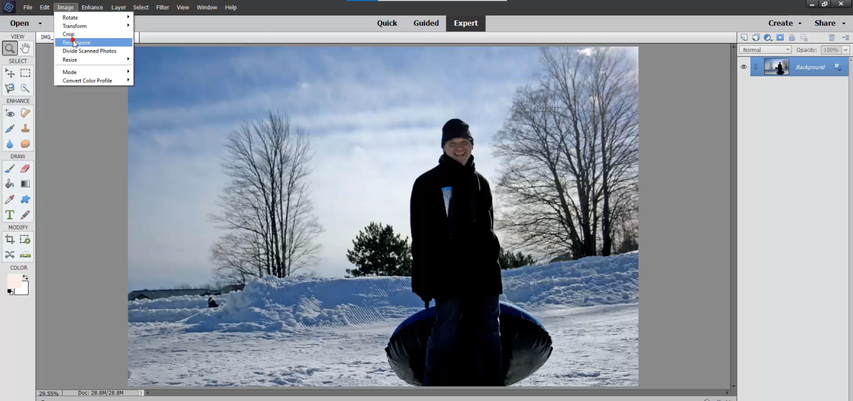The height and width of the screenshot is (401, 853).
Task: Select the Hand tool
Action: coord(25,48)
